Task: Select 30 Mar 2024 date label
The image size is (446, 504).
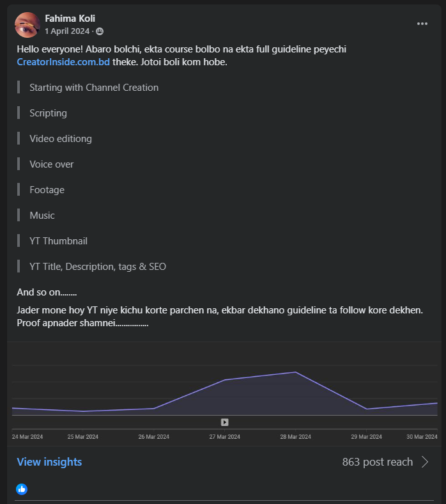Action: point(422,437)
